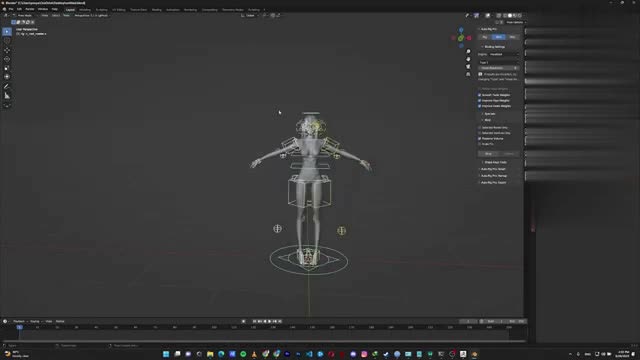
Task: Open the Windows Start menu
Action: tap(166, 354)
